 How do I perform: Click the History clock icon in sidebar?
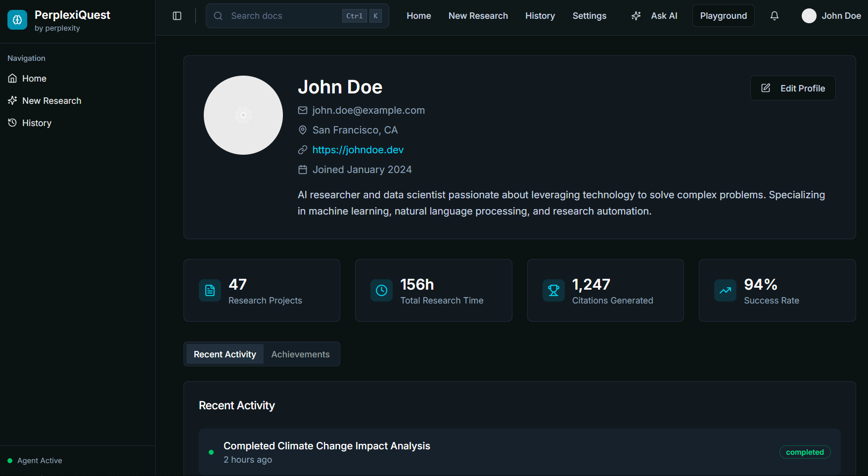point(12,123)
